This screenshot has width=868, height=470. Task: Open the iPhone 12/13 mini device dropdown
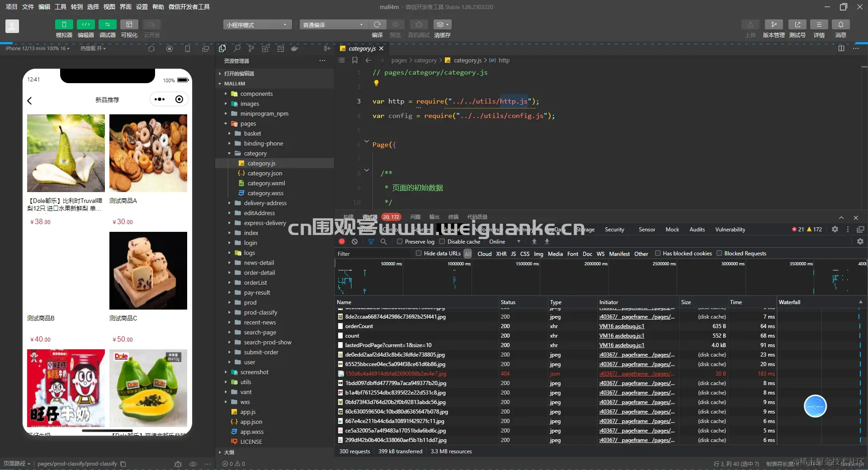click(x=38, y=48)
